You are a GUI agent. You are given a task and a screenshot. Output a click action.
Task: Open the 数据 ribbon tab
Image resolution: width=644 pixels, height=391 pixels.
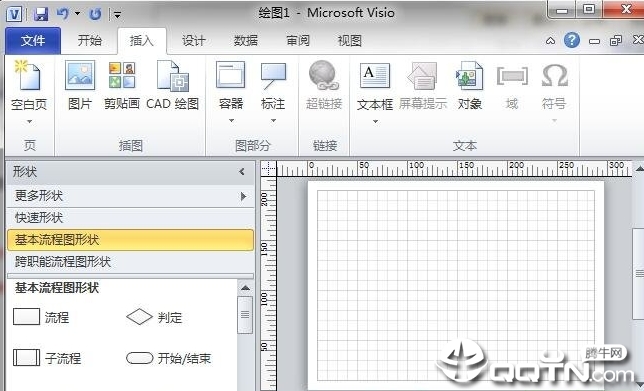pos(246,41)
